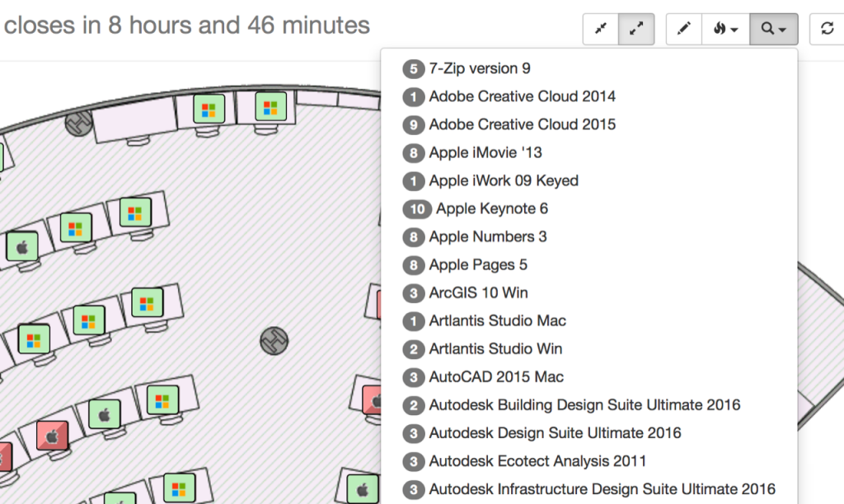Select Apple iMovie '13 entry
Viewport: 844px width, 504px height.
tap(588, 152)
